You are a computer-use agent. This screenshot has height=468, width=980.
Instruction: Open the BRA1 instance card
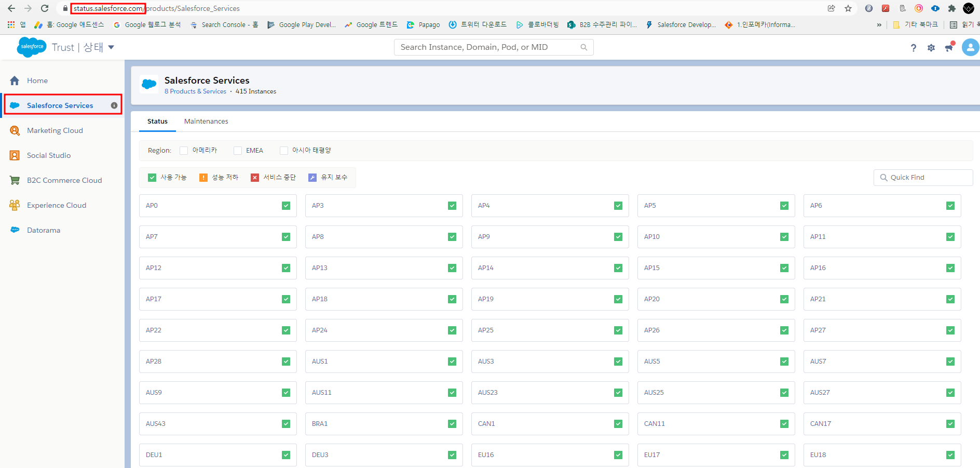coord(384,424)
